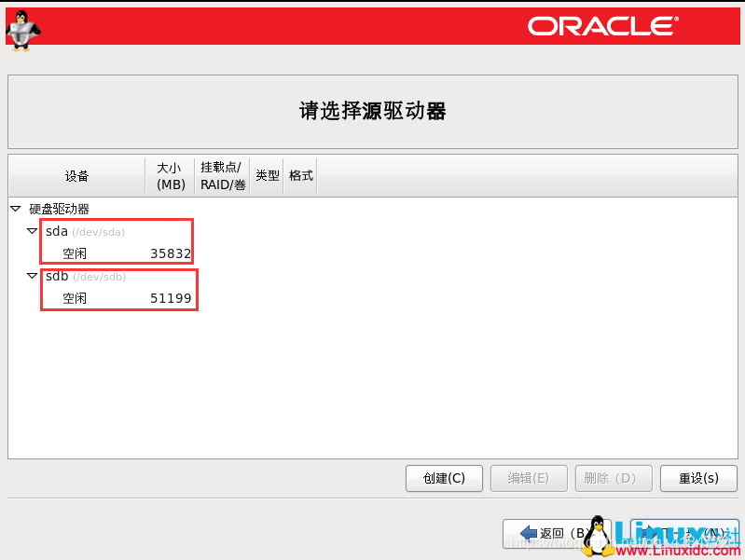Click the 挂载点/RAID/卷 column header
The height and width of the screenshot is (560, 745).
pos(222,176)
